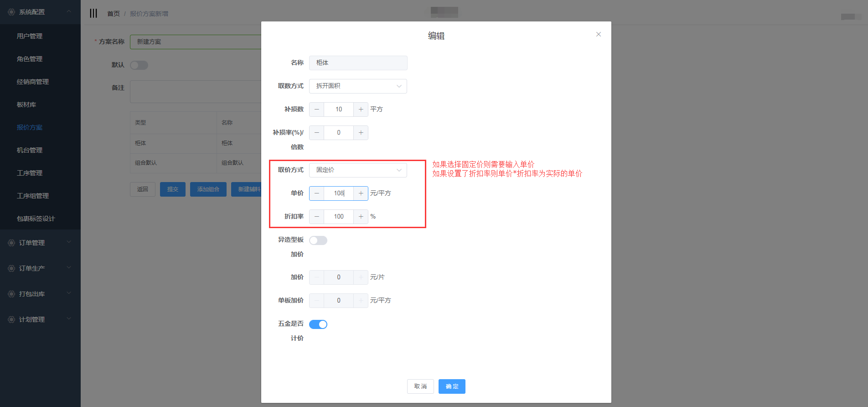
Task: Click the plus icon for 补损数
Action: (361, 110)
